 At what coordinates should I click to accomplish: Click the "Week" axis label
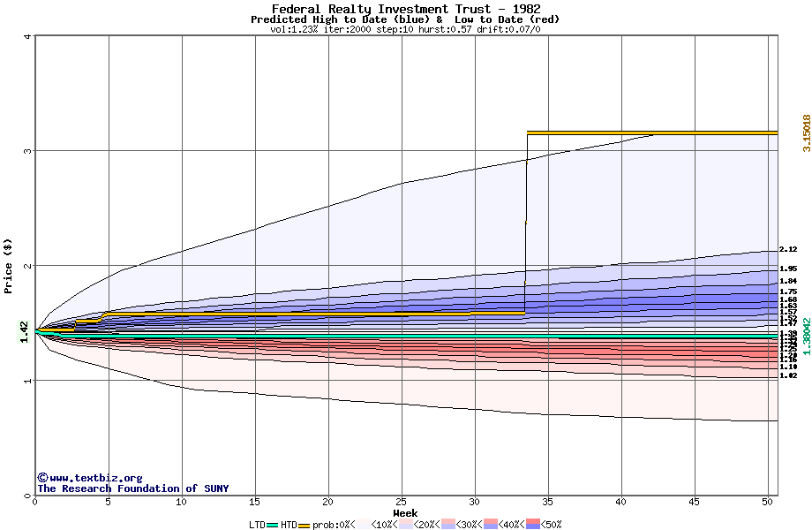[405, 513]
